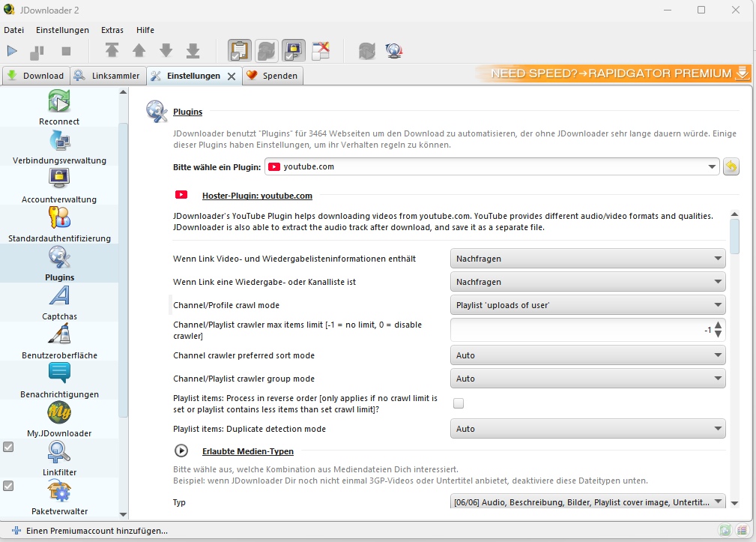Screen dimensions: 756x542
Task: Open My.JDownloader settings
Action: click(x=59, y=420)
